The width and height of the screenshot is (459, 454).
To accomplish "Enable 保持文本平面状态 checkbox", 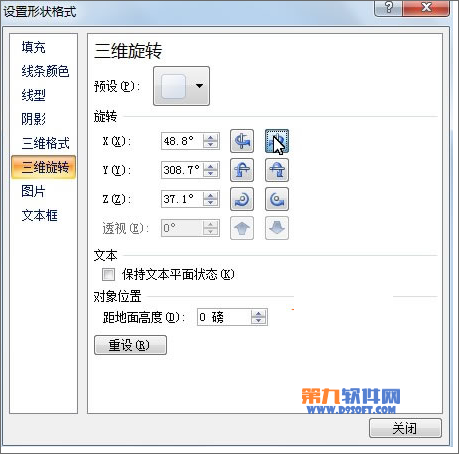I will (x=108, y=275).
